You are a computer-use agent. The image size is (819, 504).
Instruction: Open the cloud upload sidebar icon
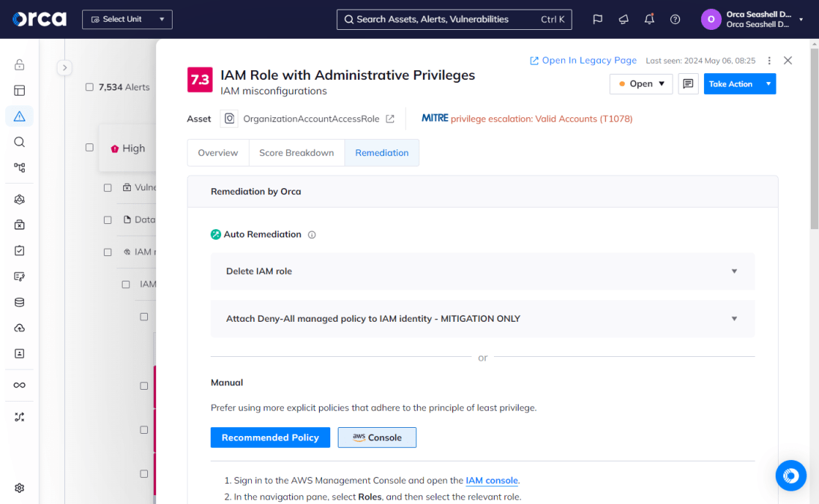(19, 329)
